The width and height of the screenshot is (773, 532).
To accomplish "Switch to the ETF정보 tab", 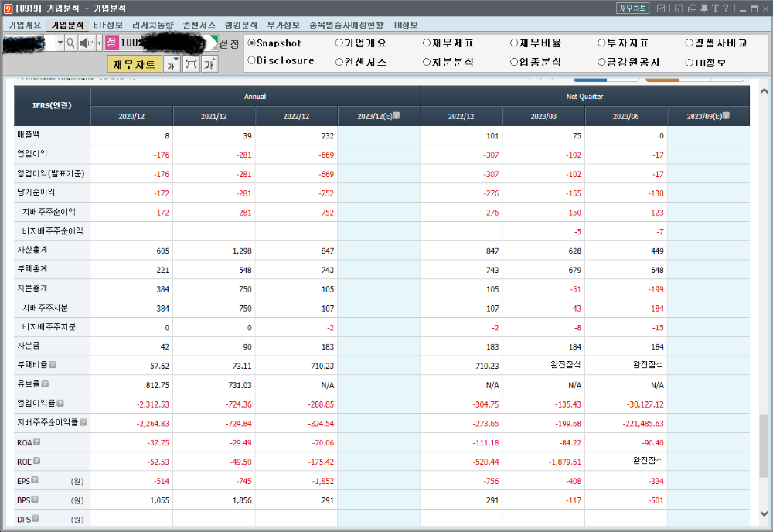I will [108, 25].
